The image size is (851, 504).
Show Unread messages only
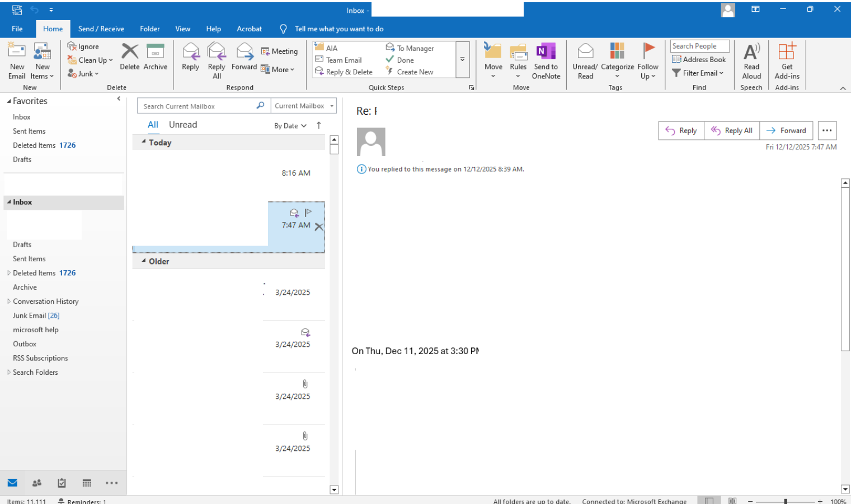[x=183, y=125]
